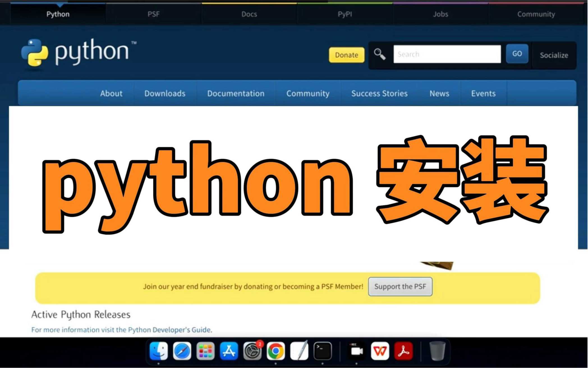Open the Jobs top tab
The height and width of the screenshot is (368, 588).
coord(440,14)
